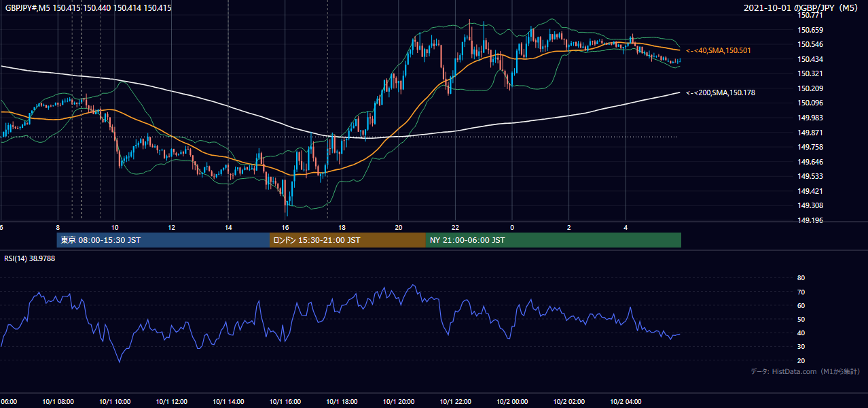Click the Tokyo 08:00-15:30 JST session bar

[x=163, y=240]
